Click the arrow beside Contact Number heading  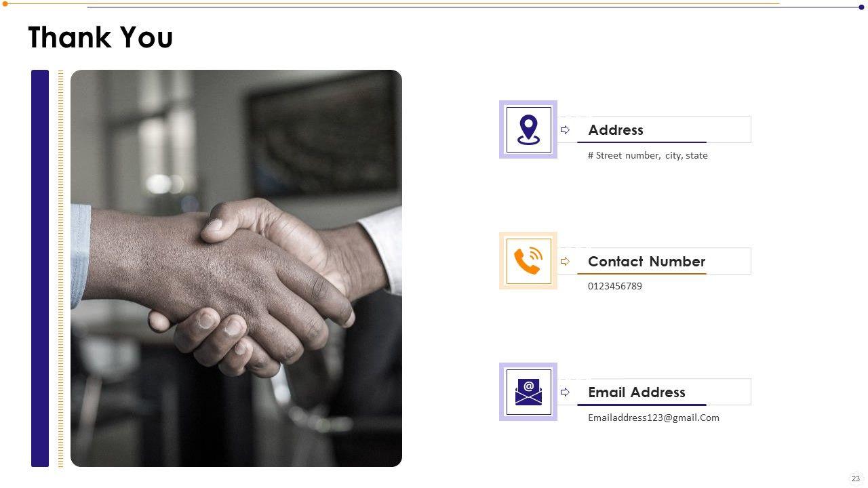tap(565, 261)
